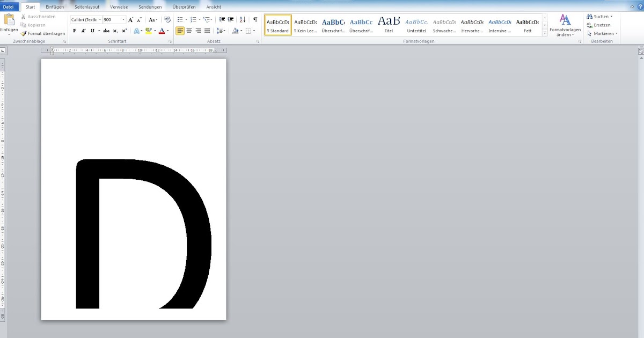Image resolution: width=644 pixels, height=338 pixels.
Task: Increase the paragraph indent
Action: [231, 19]
